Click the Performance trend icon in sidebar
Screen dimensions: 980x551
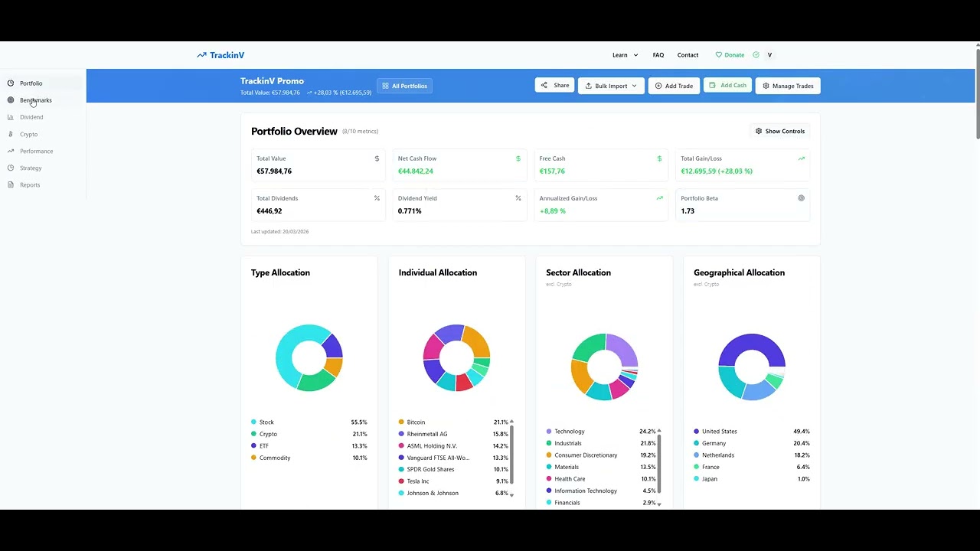click(x=11, y=151)
